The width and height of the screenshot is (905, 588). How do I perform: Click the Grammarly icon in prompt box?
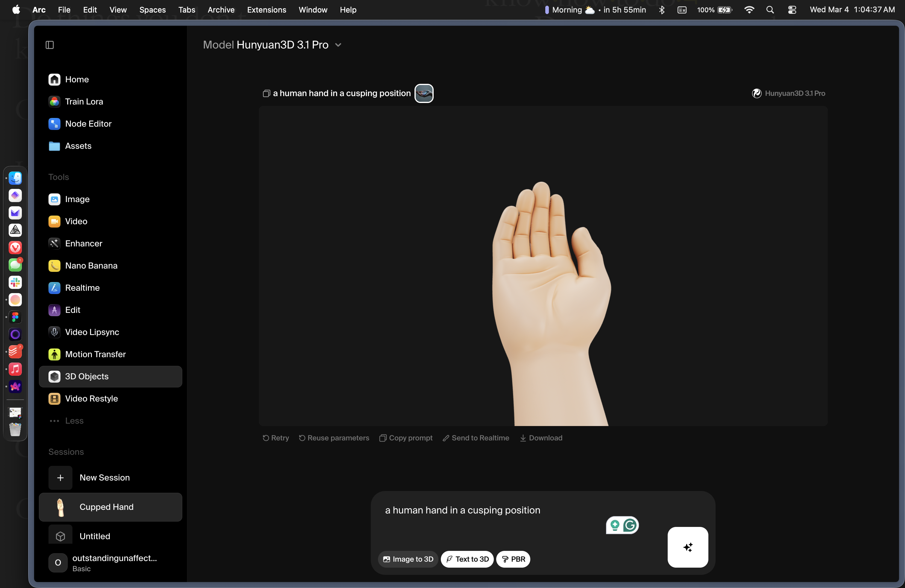[630, 525]
